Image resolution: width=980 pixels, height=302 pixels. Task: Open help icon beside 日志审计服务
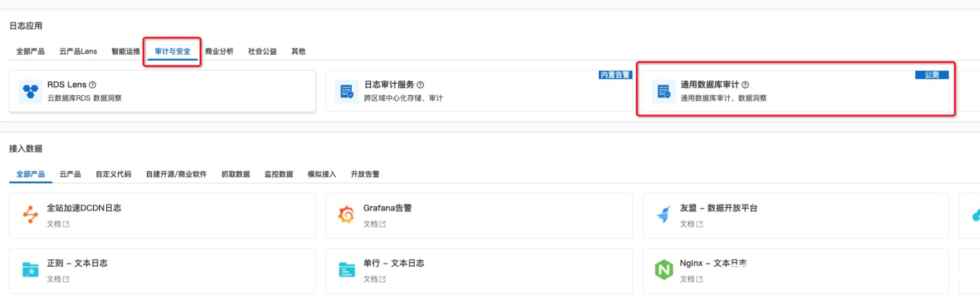(x=421, y=85)
